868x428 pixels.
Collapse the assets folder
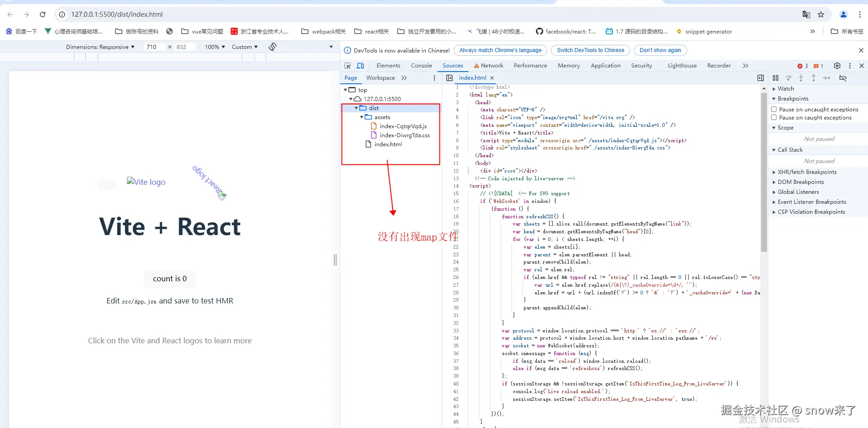tap(362, 117)
